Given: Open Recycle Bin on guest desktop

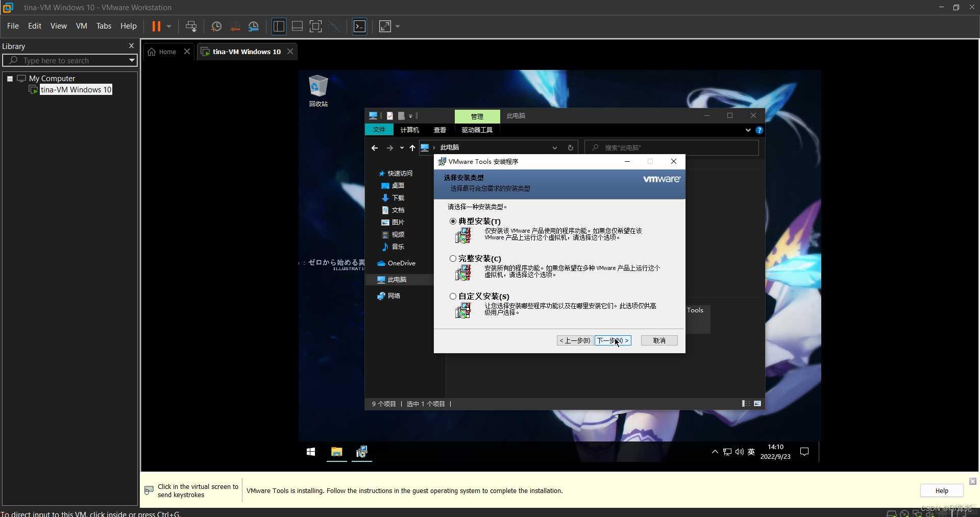Looking at the screenshot, I should click(318, 91).
